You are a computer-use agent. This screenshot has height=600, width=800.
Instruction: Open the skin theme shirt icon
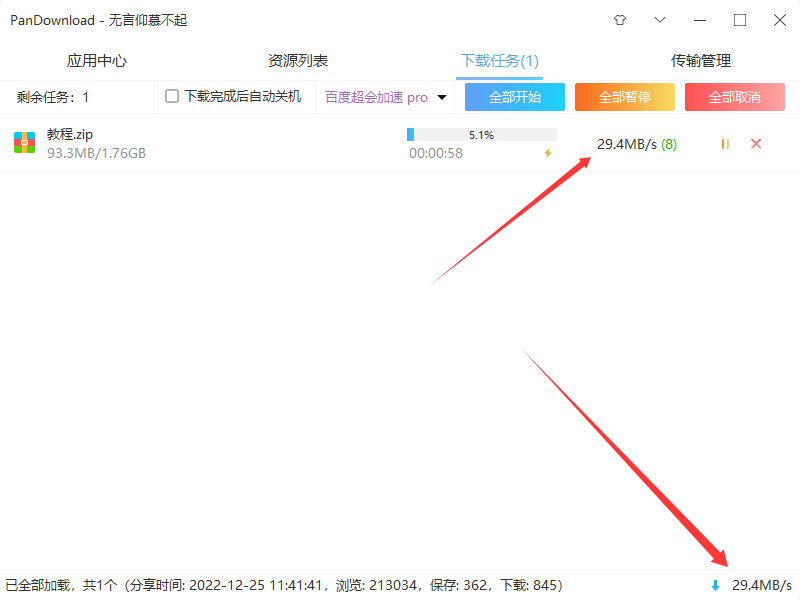tap(620, 20)
